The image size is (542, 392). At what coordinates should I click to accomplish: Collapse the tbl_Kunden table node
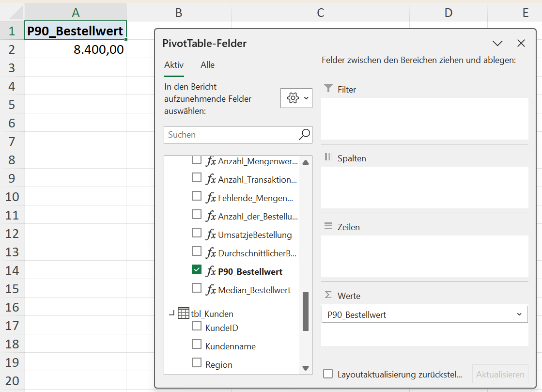pyautogui.click(x=171, y=314)
